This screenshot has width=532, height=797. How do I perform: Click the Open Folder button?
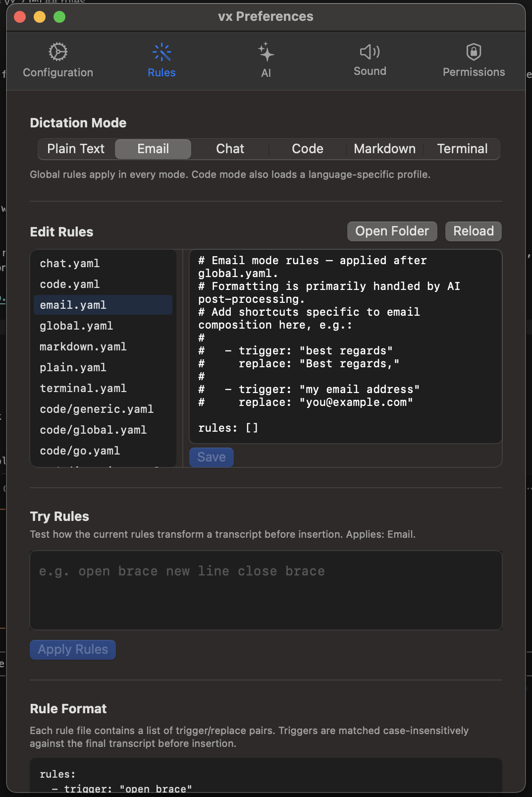tap(392, 231)
